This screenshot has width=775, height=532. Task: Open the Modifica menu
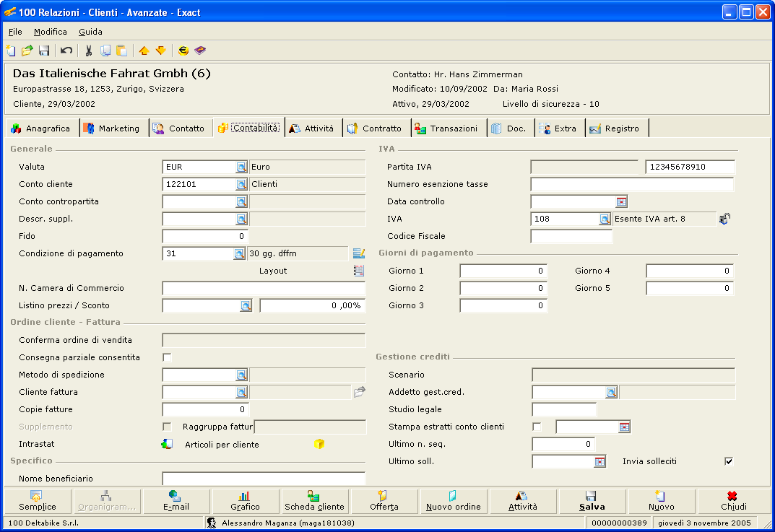[51, 32]
